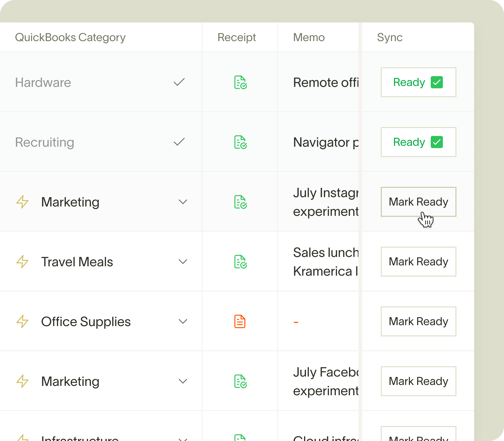Open the Recruiting row receipt icon
Screen dimensions: 504x441
[240, 142]
